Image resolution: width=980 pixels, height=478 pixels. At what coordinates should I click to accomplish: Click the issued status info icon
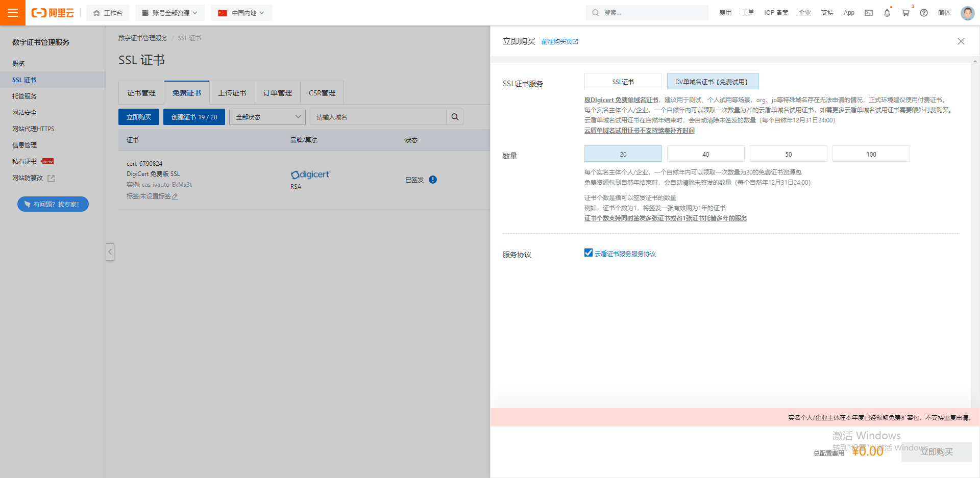433,180
